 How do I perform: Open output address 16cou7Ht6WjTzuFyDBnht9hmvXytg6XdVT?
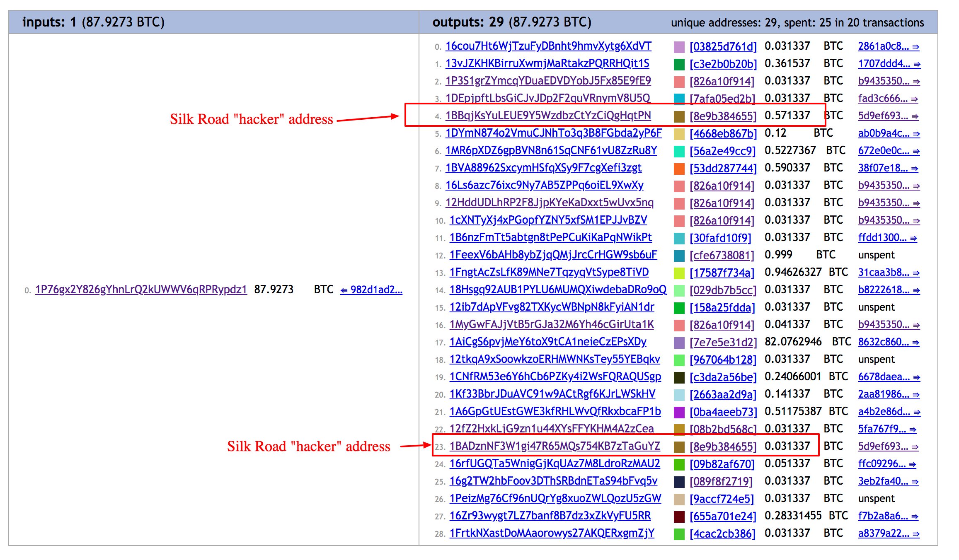coord(548,46)
